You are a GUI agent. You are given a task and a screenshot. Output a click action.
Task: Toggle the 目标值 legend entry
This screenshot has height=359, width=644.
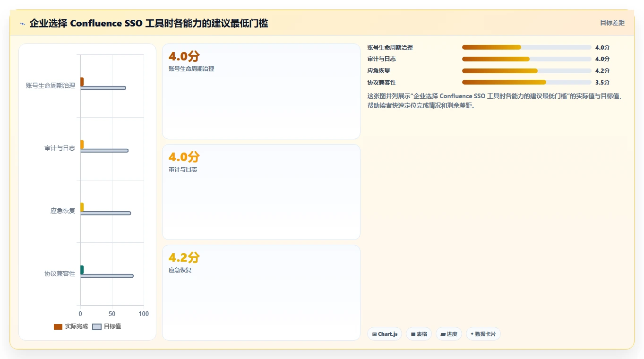tap(106, 326)
